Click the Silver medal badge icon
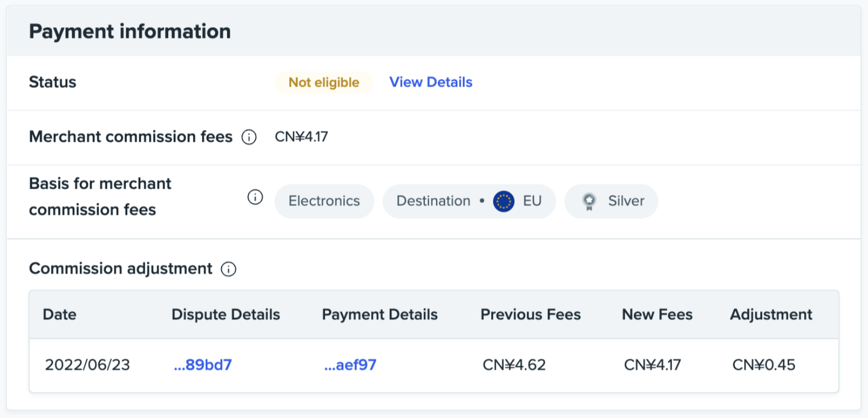This screenshot has height=418, width=868. [x=589, y=201]
